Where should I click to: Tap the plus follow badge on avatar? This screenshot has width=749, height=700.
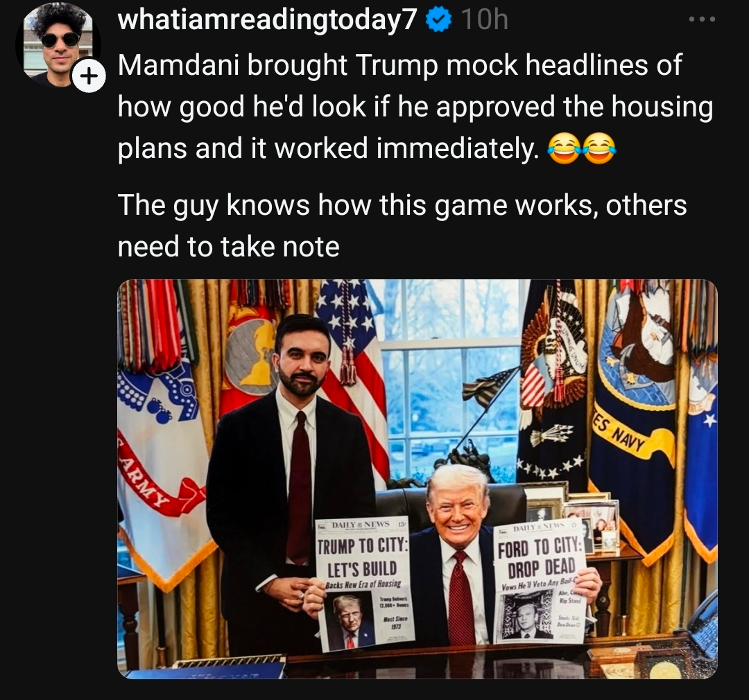point(89,76)
